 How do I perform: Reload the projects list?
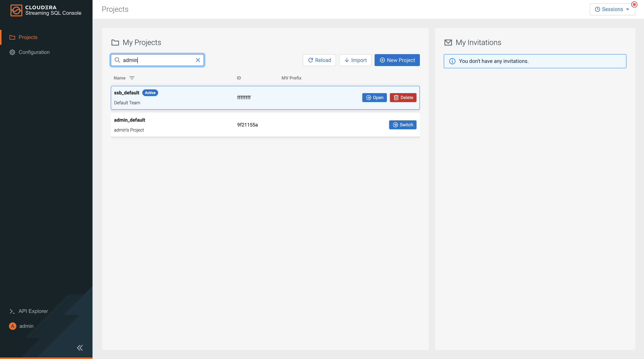[319, 60]
